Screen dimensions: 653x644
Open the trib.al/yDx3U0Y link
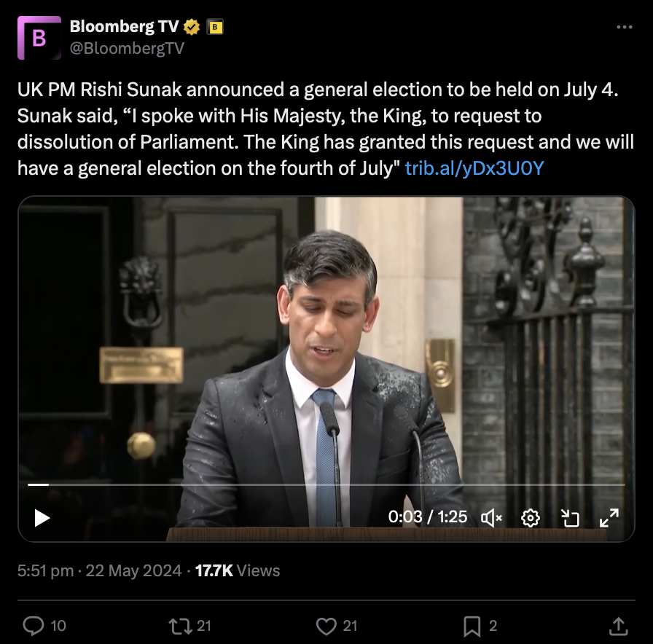474,168
